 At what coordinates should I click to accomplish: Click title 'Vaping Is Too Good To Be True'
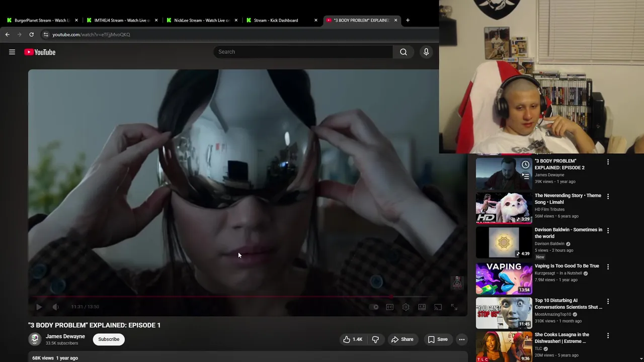(x=567, y=266)
